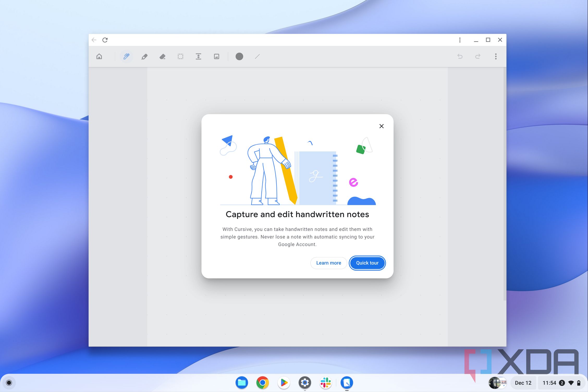Image resolution: width=588 pixels, height=392 pixels.
Task: Click the redo icon in the toolbar
Action: tap(478, 57)
